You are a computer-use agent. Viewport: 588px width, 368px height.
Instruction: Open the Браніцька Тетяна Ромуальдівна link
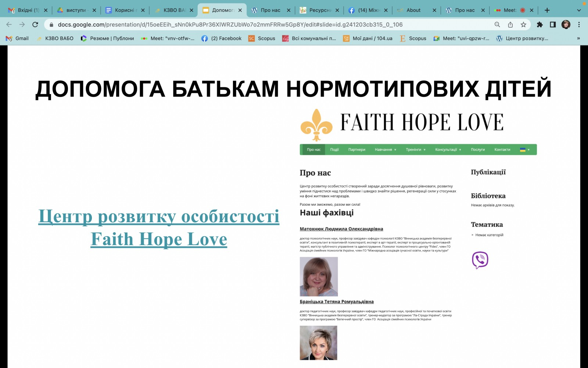[337, 301]
